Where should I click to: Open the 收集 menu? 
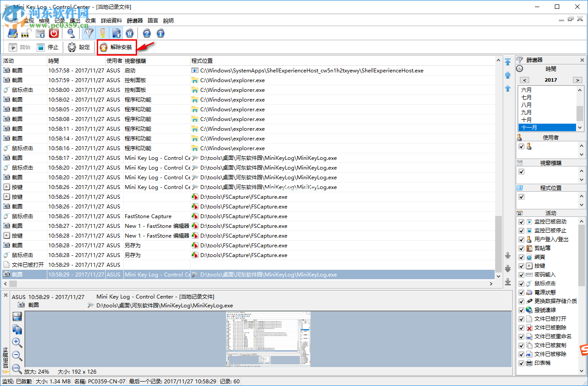click(91, 20)
